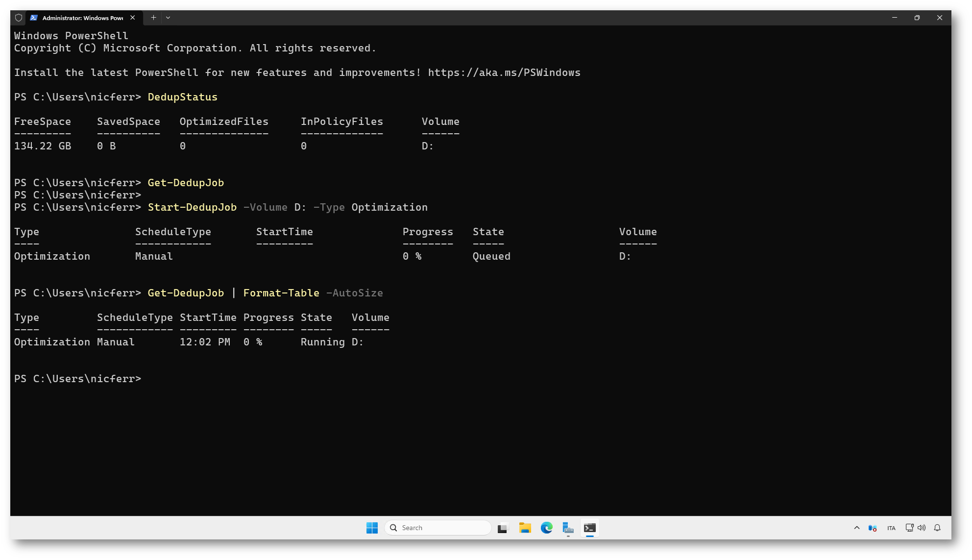972x560 pixels.
Task: Click the Queued state value
Action: (491, 256)
